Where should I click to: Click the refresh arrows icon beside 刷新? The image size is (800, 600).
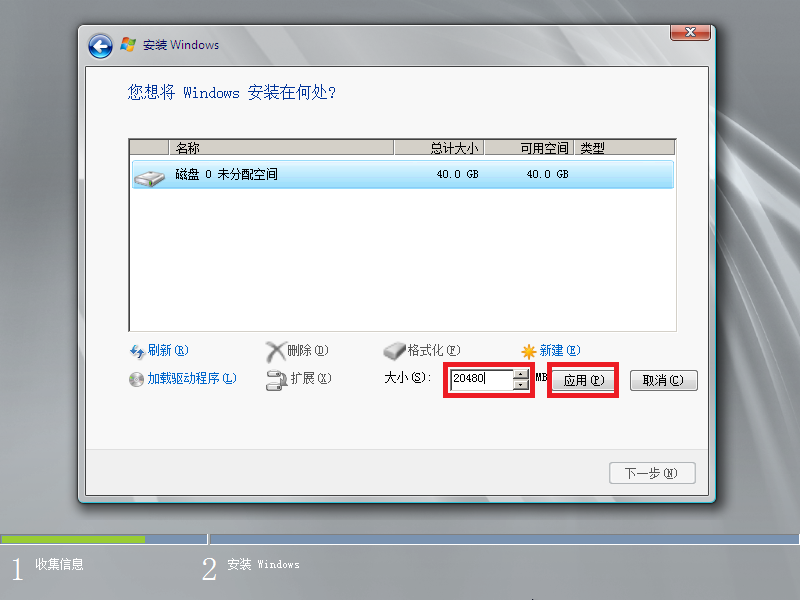[137, 351]
